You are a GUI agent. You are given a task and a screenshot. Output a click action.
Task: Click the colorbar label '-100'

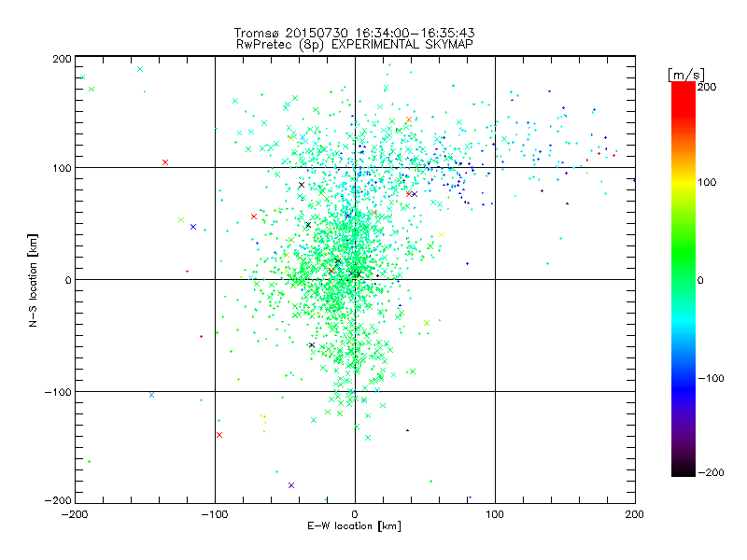[711, 379]
